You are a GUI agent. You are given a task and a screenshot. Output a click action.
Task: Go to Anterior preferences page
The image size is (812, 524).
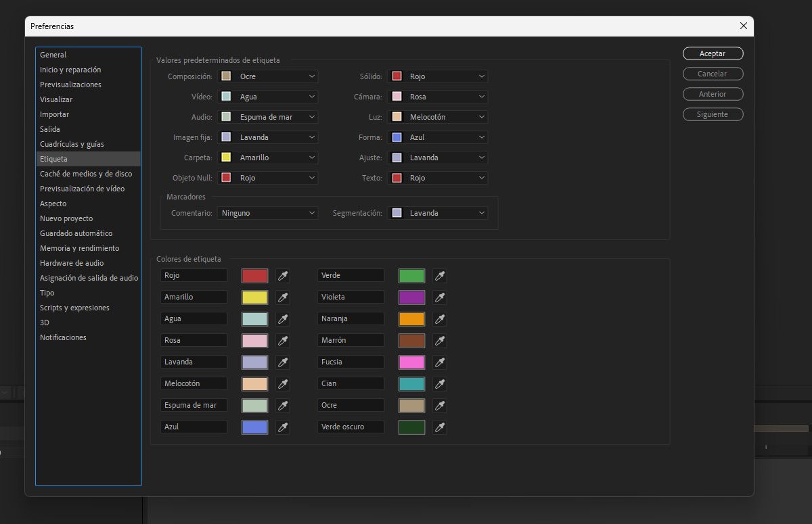click(x=713, y=94)
